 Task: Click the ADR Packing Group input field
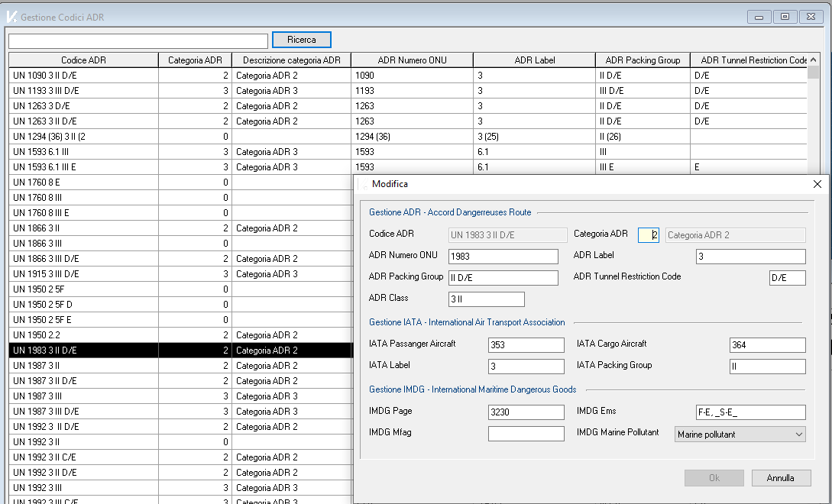(x=503, y=278)
